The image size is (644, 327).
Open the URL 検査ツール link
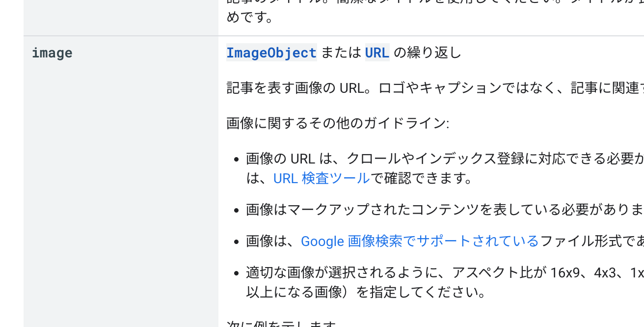click(321, 178)
